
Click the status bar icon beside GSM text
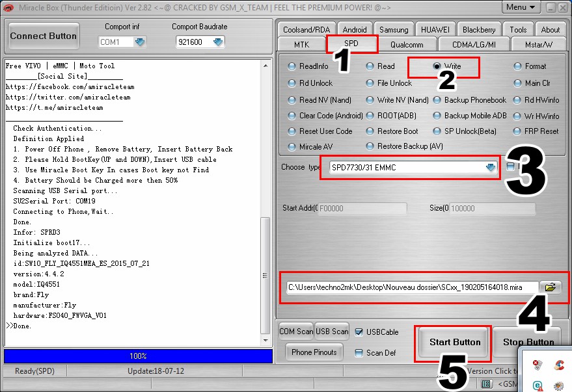[x=486, y=384]
